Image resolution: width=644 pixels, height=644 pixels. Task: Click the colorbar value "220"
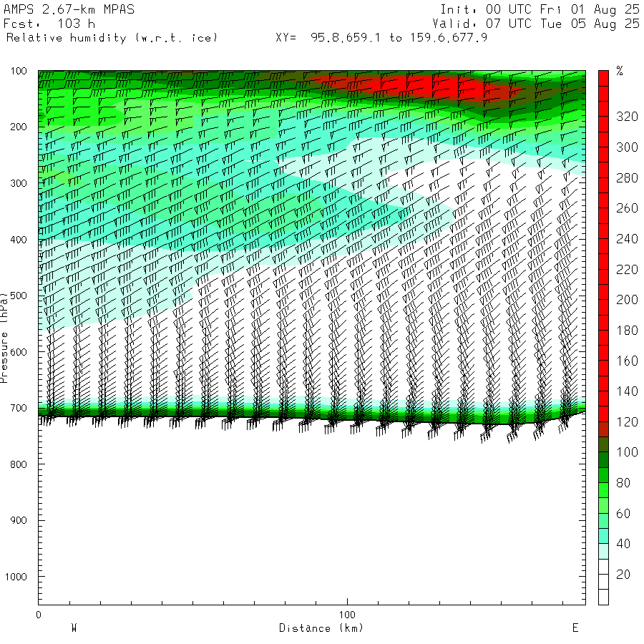click(627, 270)
